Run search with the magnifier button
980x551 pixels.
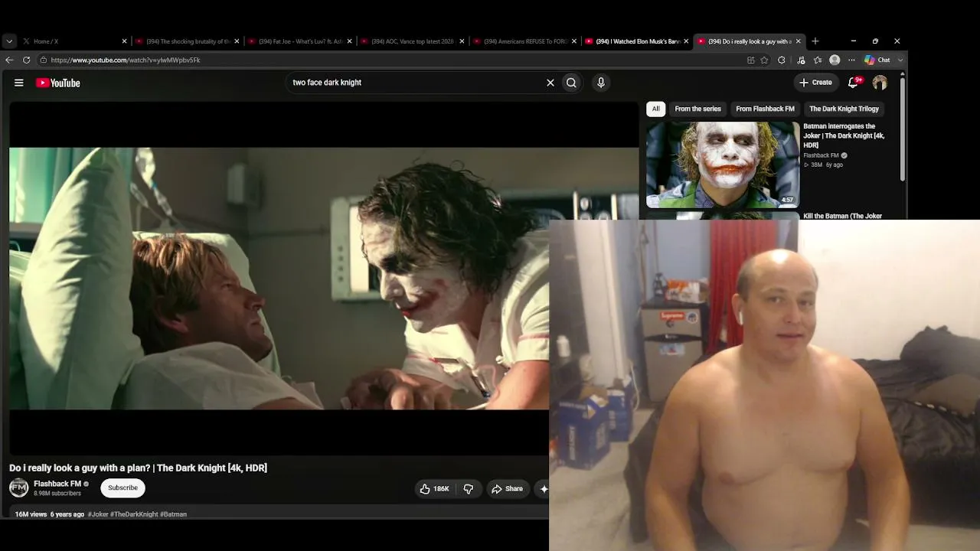pos(571,83)
